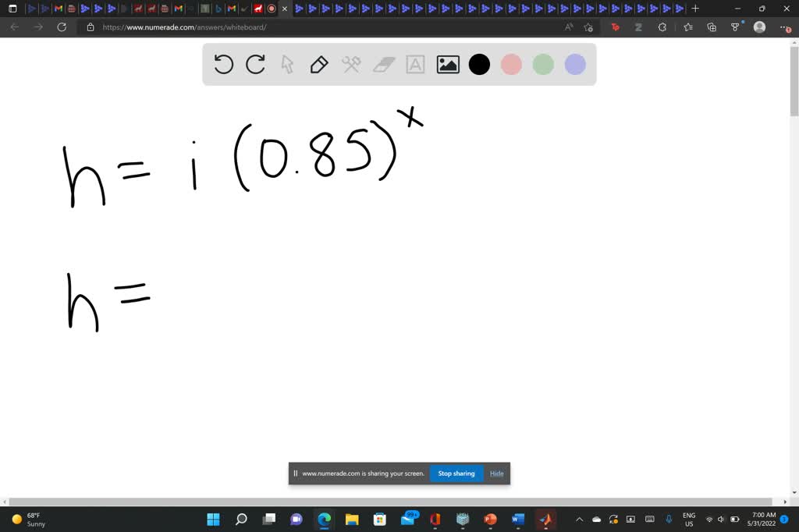Undo the last whiteboard stroke
799x532 pixels.
(x=223, y=65)
